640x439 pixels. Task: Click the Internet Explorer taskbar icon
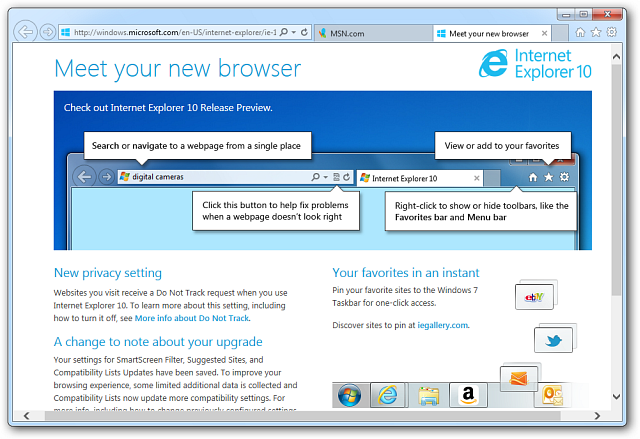tap(387, 395)
